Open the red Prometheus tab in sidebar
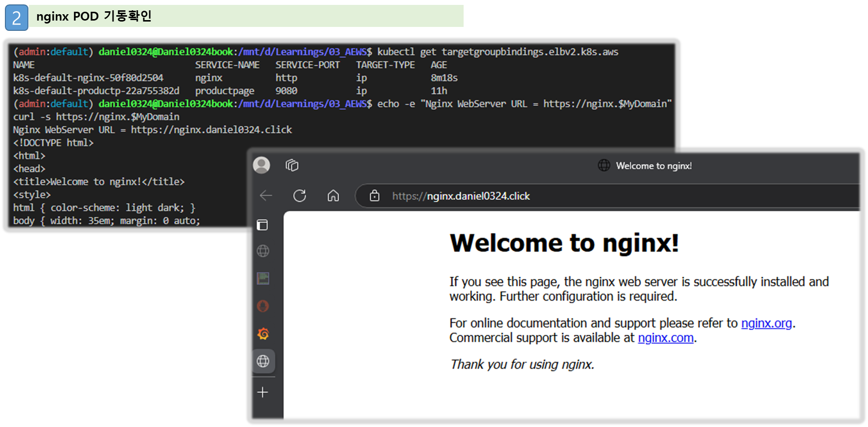The width and height of the screenshot is (868, 427). pyautogui.click(x=263, y=307)
